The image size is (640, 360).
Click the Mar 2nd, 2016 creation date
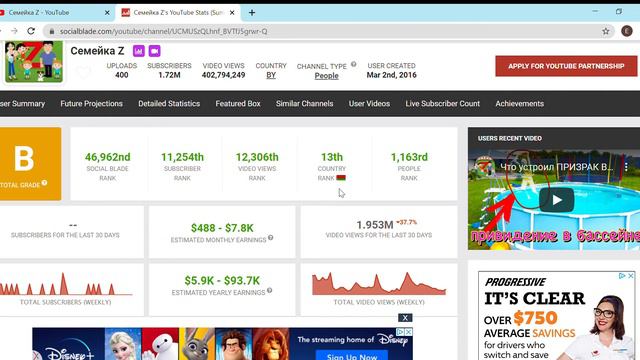[391, 75]
